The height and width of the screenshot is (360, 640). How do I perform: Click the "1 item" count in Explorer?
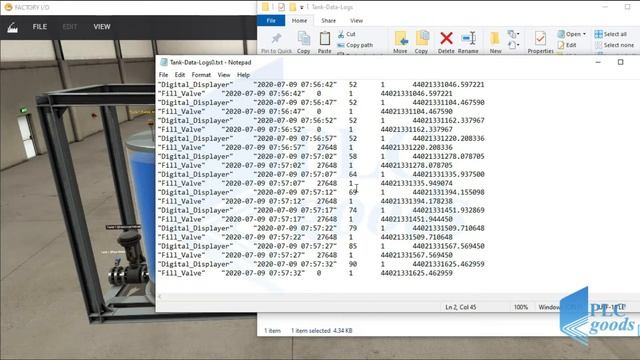272,331
